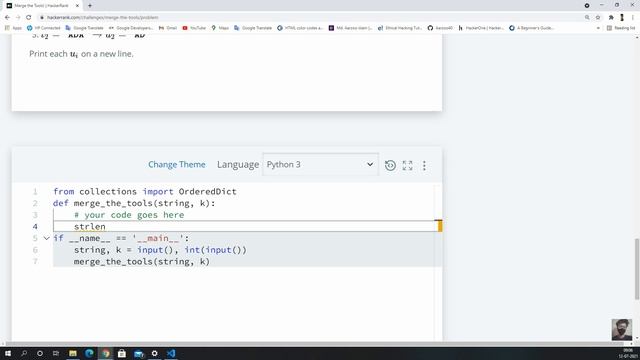
Task: Click the webcam thumbnail overlay
Action: tap(622, 330)
